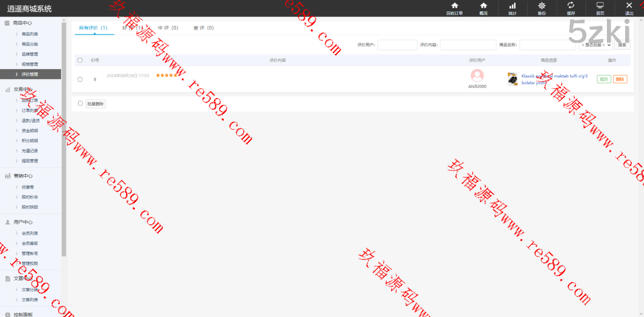Click the green 修改 edit button
Screen dimensions: 644x317
point(604,79)
